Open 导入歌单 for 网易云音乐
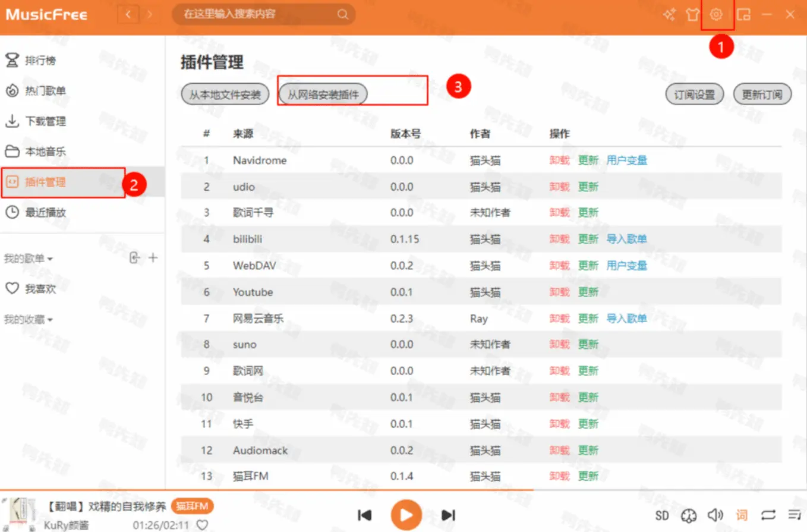The image size is (807, 532). tap(627, 319)
